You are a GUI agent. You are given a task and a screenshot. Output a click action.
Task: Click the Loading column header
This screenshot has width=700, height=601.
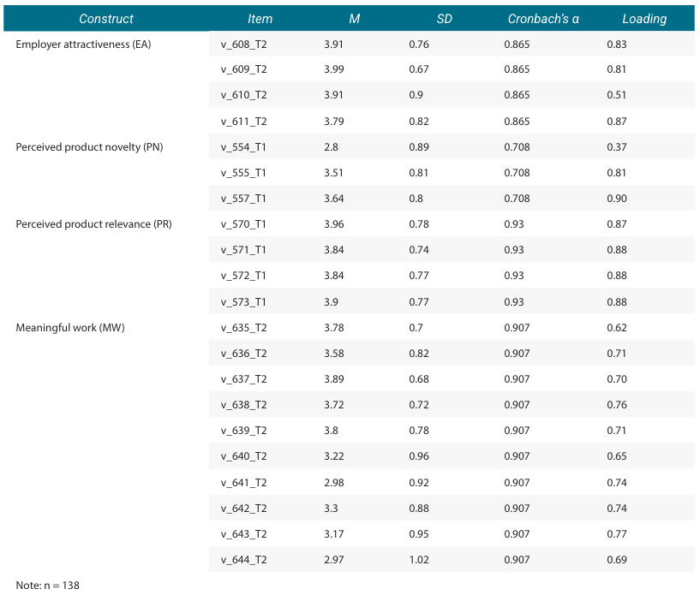(644, 19)
